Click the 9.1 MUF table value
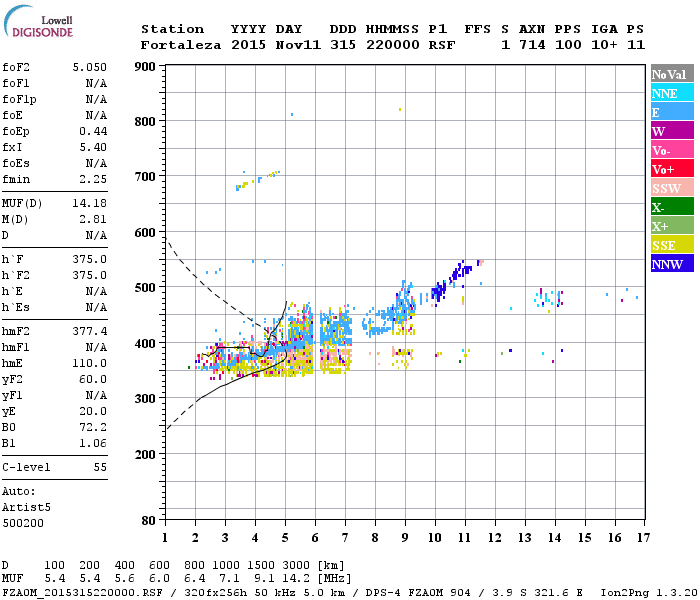This screenshot has width=700, height=600. pos(264,579)
